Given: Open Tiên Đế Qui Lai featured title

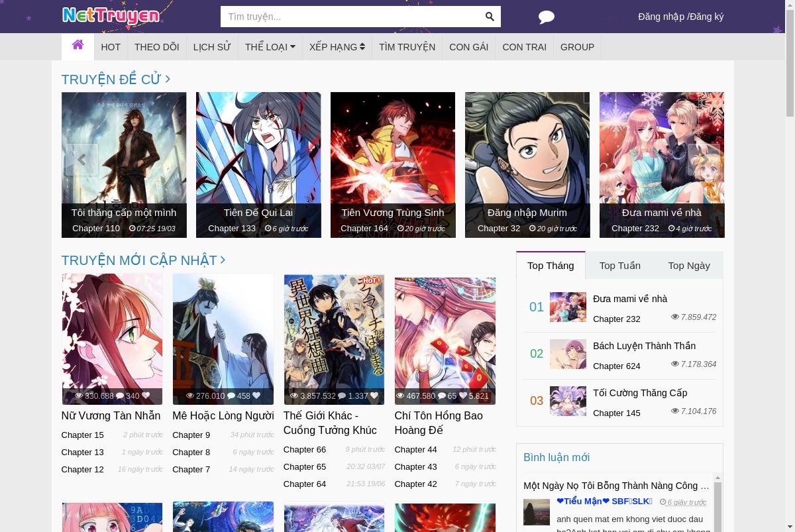Looking at the screenshot, I should point(258,213).
